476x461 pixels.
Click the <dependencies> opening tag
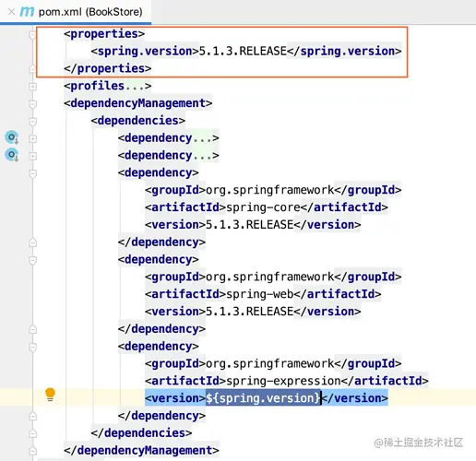pyautogui.click(x=138, y=121)
